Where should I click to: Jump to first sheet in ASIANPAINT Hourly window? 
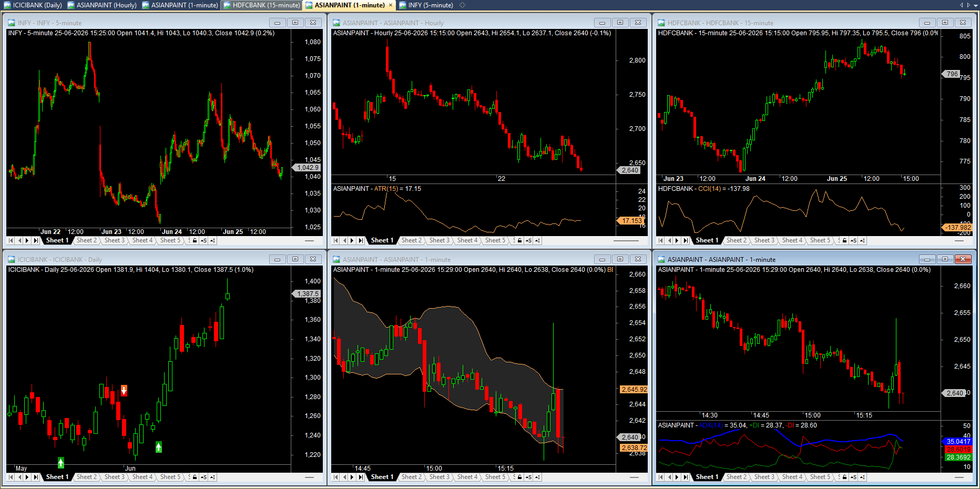click(335, 240)
